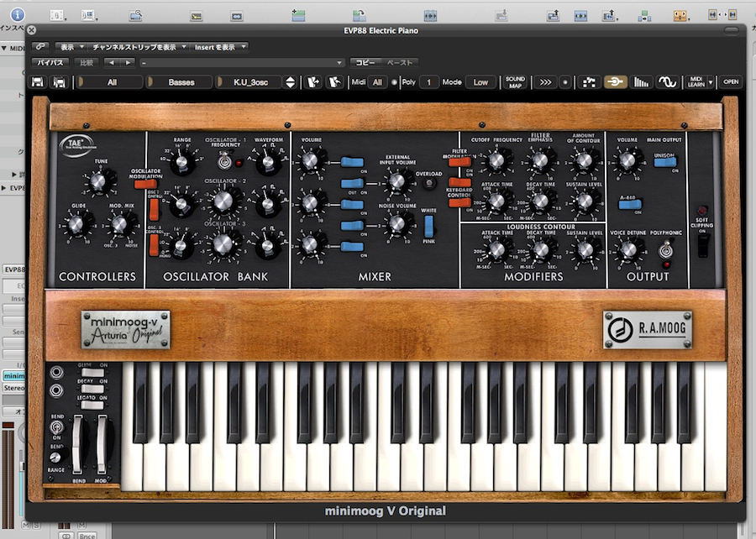Click the コピー copy button

point(365,63)
